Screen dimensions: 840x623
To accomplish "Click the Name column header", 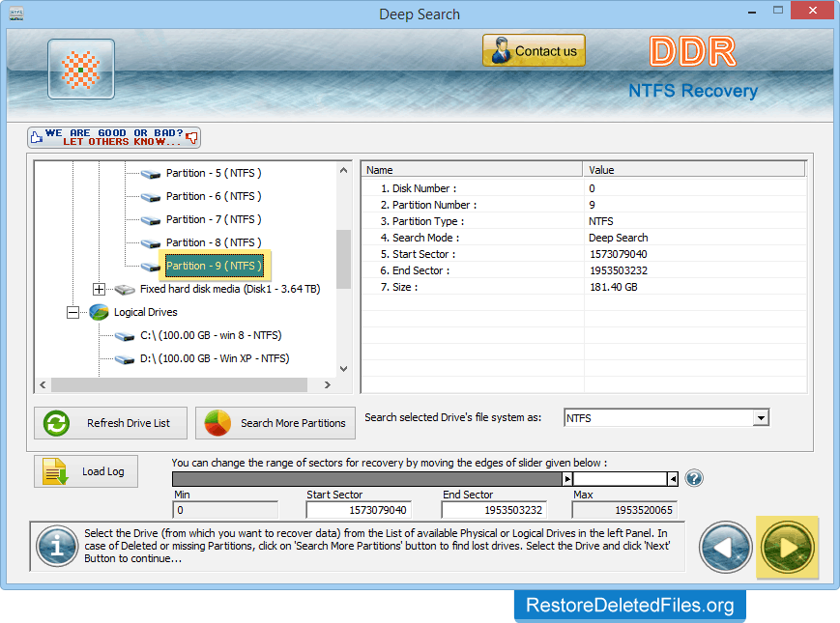I will 472,170.
